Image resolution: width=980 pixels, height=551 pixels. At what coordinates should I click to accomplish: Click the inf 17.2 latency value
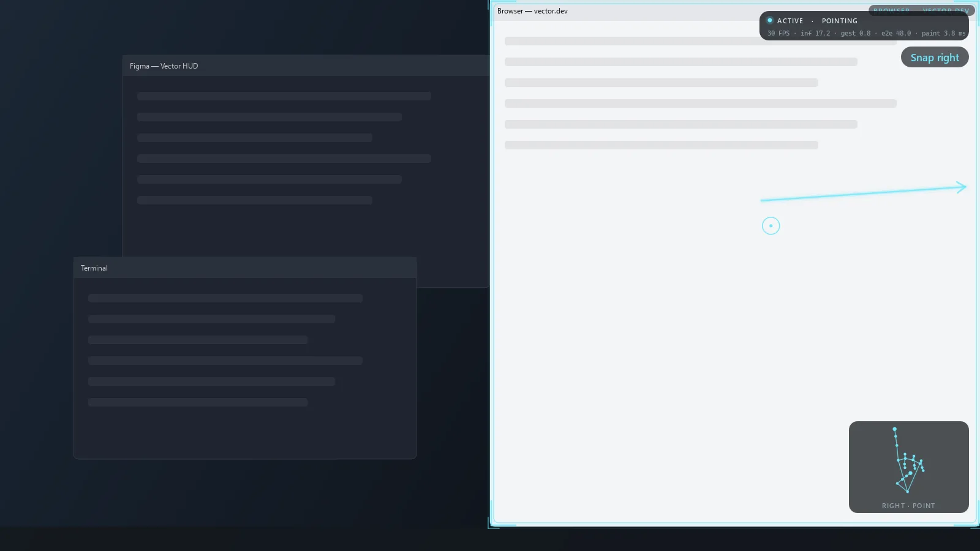815,34
